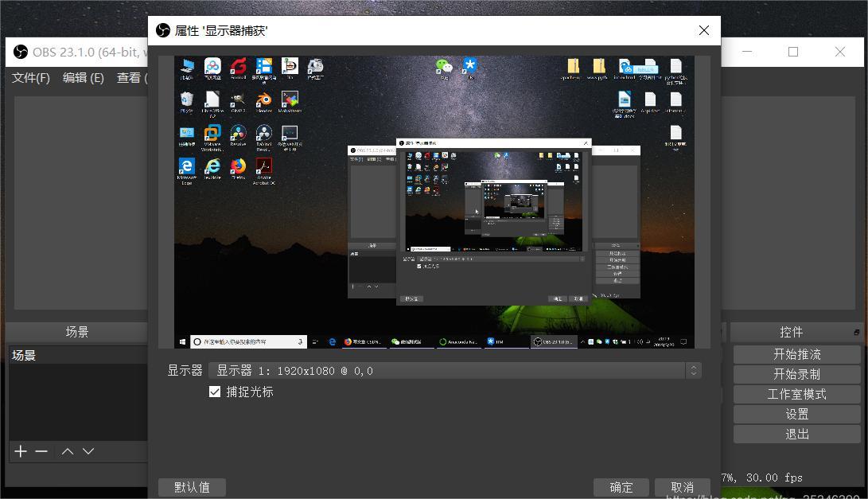Click the WeChat desktop icon in preview
Image resolution: width=868 pixels, height=499 pixels.
(x=444, y=68)
